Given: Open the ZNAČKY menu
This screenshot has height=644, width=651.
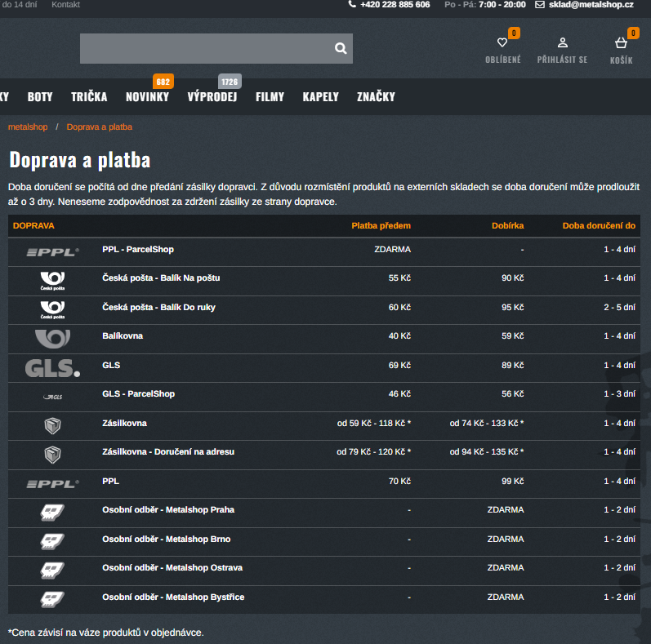Looking at the screenshot, I should [377, 96].
